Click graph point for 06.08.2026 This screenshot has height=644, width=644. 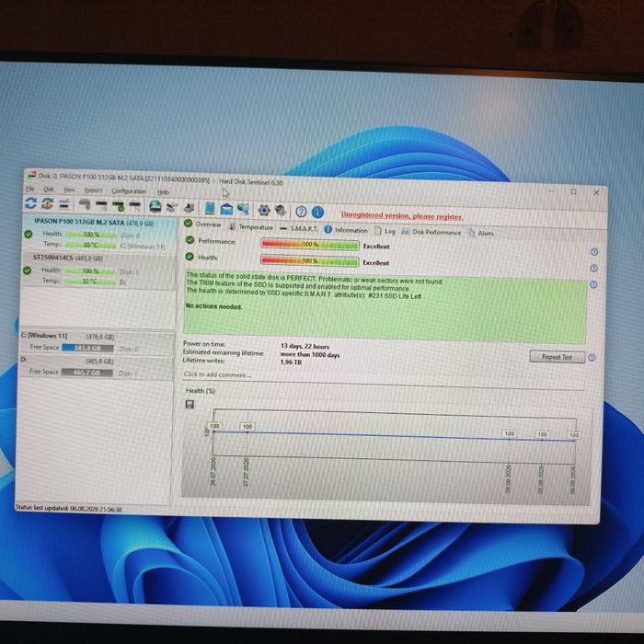click(574, 441)
